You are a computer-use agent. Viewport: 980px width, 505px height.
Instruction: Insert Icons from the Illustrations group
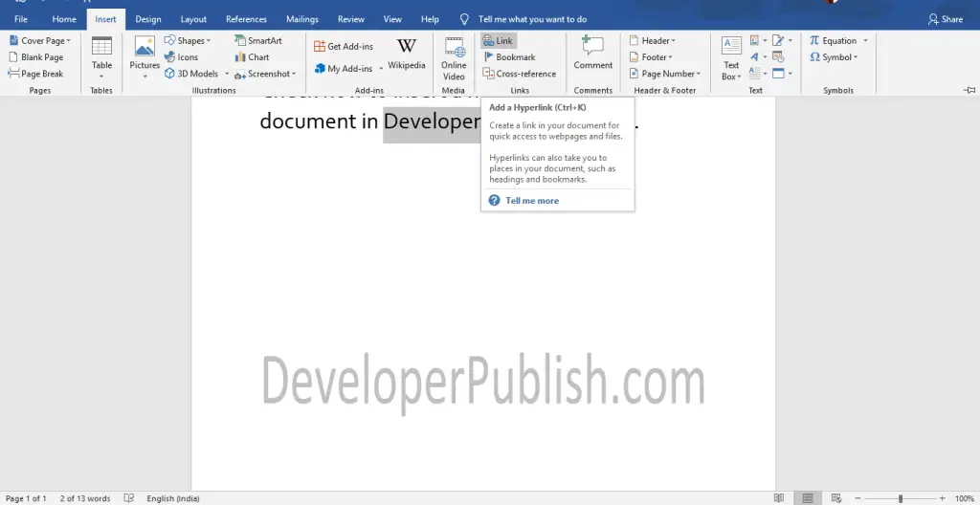pyautogui.click(x=181, y=56)
